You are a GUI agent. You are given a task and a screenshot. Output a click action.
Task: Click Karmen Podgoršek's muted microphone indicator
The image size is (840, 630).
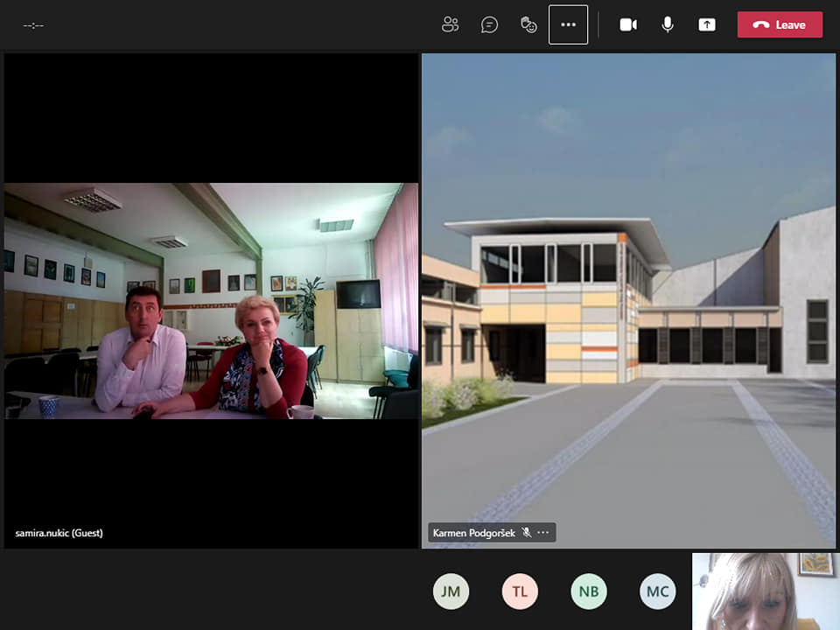tap(526, 532)
